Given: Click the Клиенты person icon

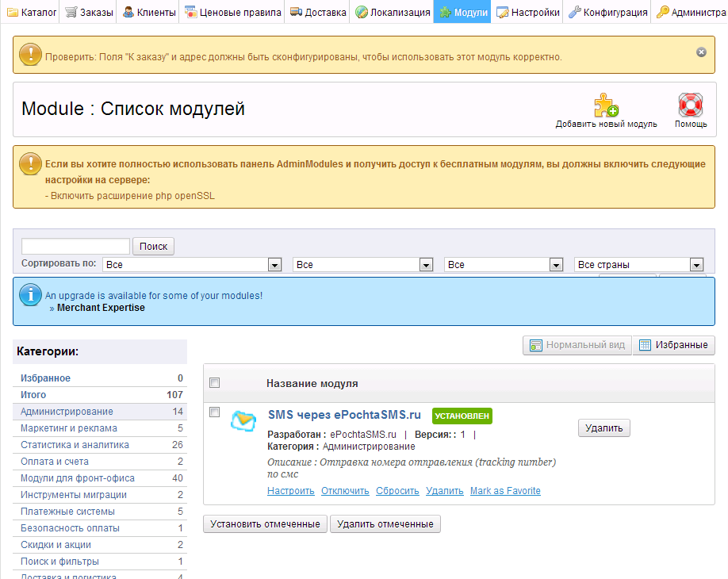Looking at the screenshot, I should click(128, 13).
